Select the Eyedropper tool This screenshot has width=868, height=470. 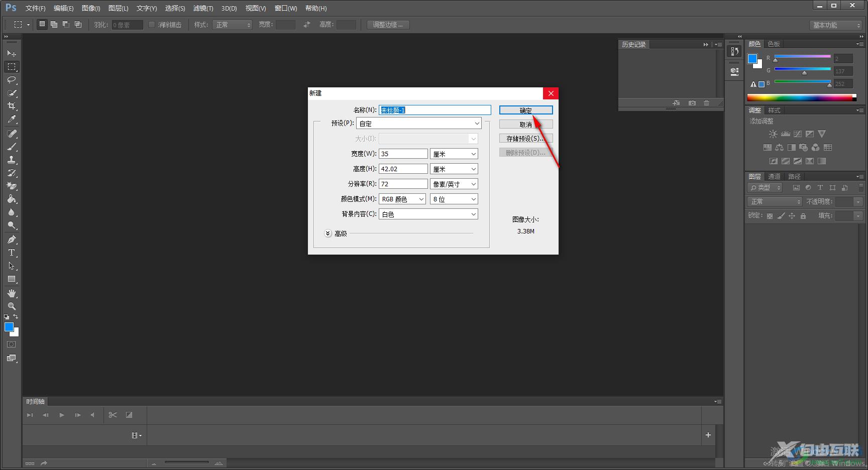pyautogui.click(x=12, y=119)
